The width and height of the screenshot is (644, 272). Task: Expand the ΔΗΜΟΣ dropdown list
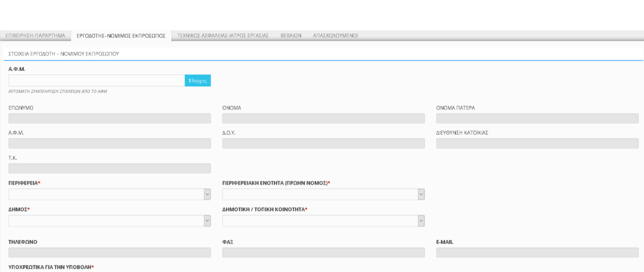[x=110, y=221]
